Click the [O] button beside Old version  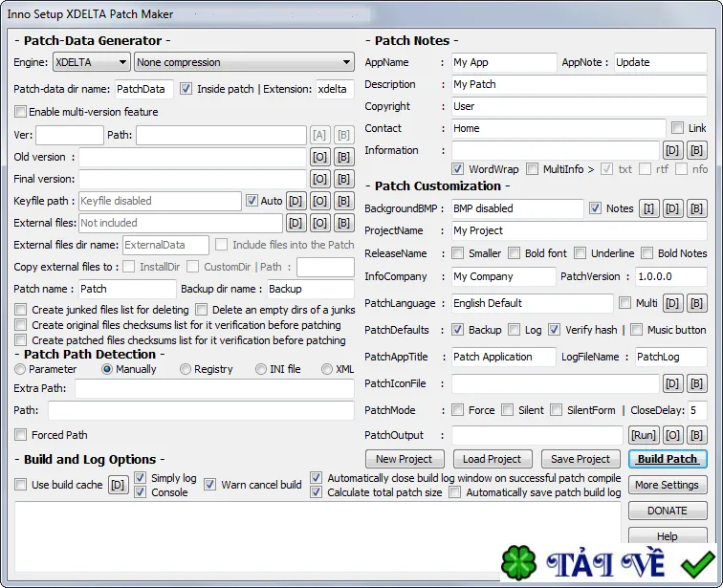pos(319,157)
